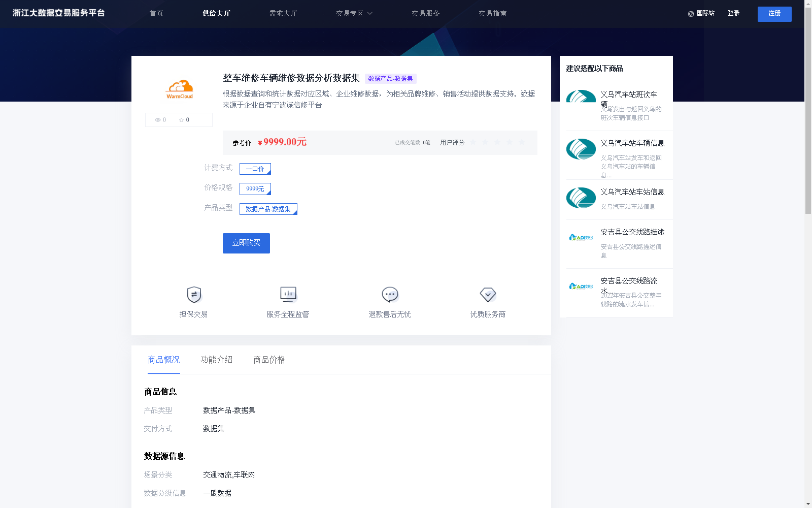Switch to 商品价格 tab
The width and height of the screenshot is (812, 508).
coord(269,360)
